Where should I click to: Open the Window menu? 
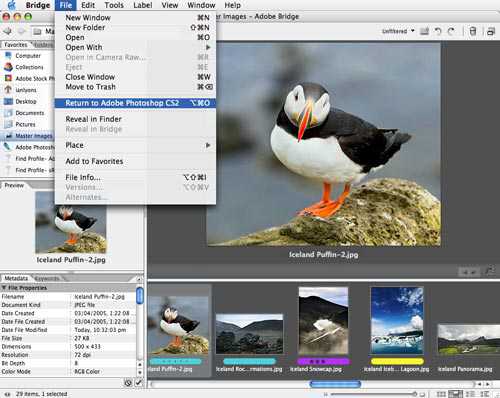click(201, 5)
